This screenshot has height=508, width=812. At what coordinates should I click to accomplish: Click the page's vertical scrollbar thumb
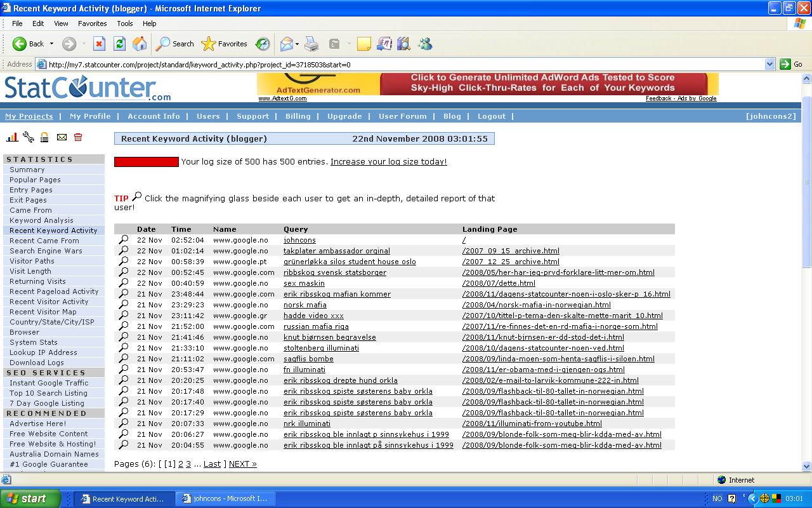click(x=806, y=182)
